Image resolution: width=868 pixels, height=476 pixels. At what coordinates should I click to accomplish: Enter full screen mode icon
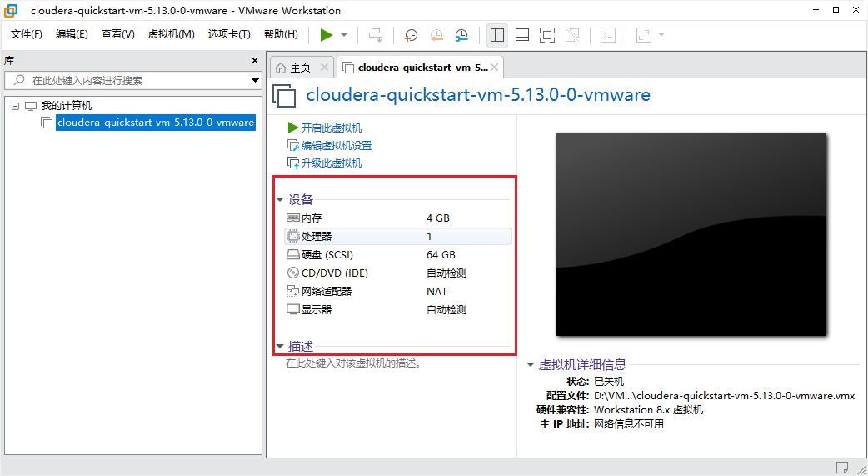point(547,35)
